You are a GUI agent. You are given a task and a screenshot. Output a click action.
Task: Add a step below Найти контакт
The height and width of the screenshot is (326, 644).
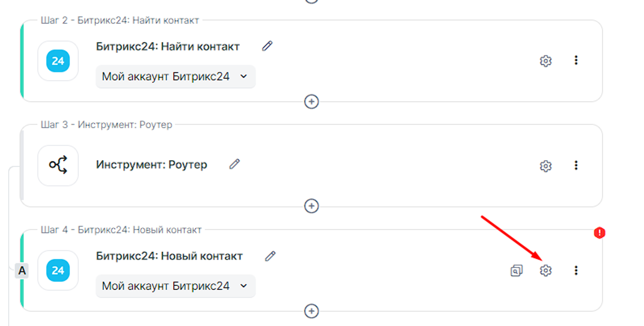point(311,102)
